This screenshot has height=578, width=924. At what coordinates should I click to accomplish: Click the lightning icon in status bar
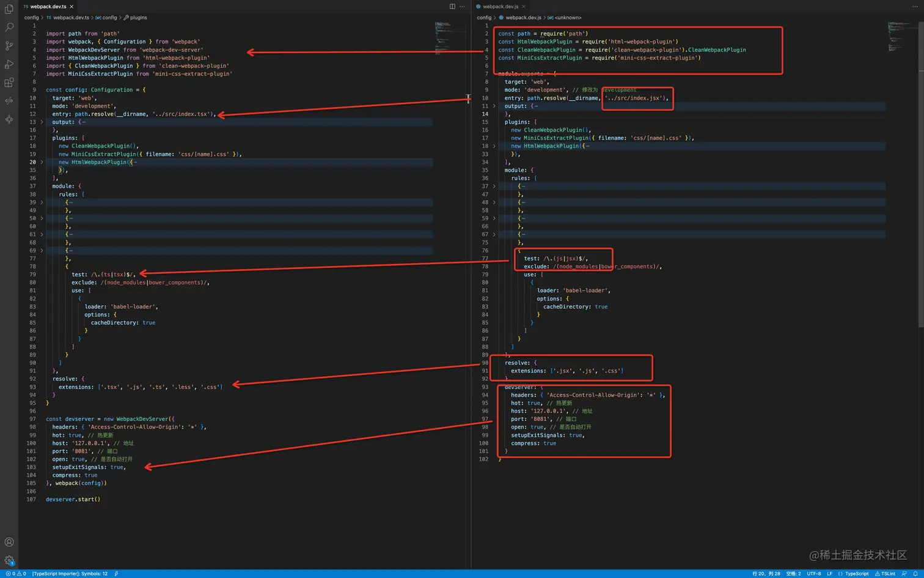[116, 574]
